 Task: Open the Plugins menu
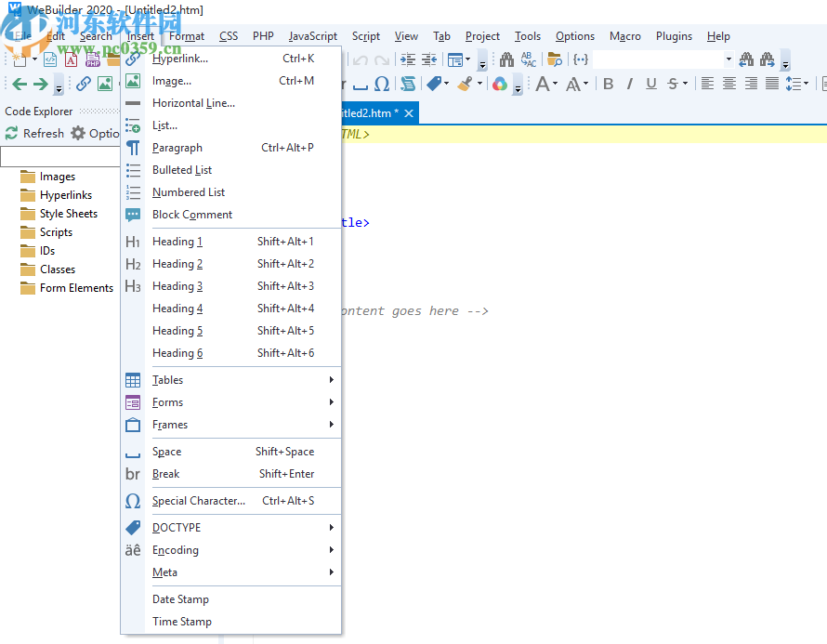674,36
